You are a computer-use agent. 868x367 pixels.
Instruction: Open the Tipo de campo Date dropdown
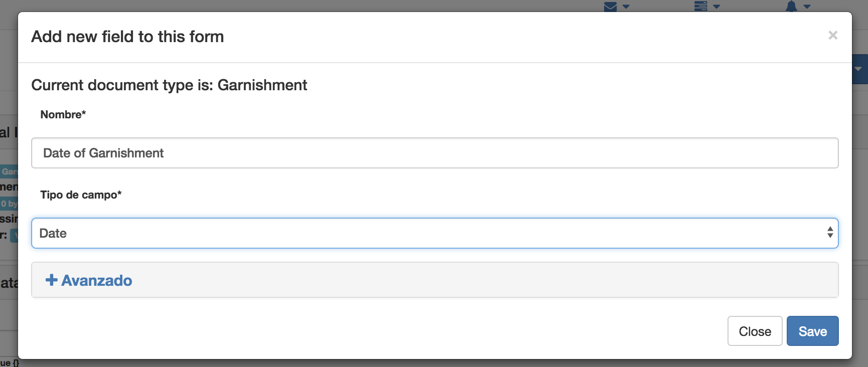(x=435, y=233)
